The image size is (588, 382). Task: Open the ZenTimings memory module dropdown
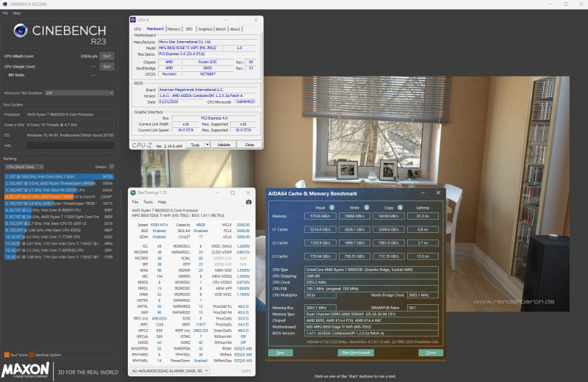pyautogui.click(x=170, y=371)
